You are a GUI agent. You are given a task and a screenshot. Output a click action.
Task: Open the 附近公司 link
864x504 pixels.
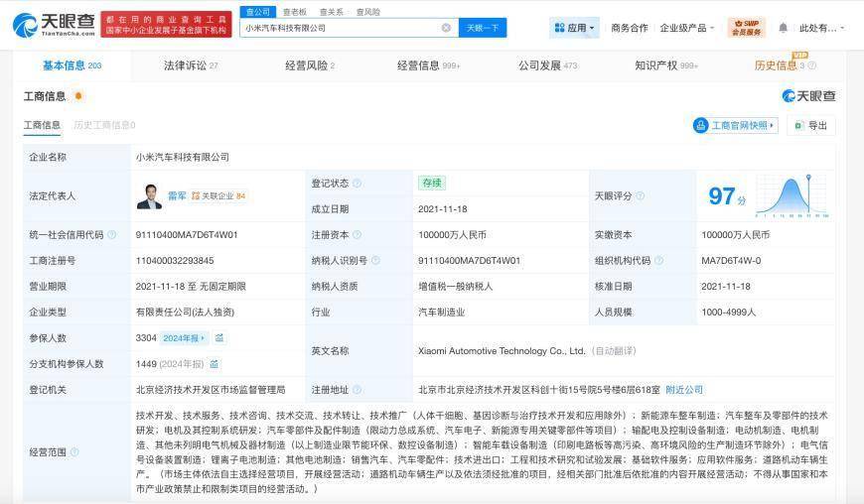click(x=683, y=390)
